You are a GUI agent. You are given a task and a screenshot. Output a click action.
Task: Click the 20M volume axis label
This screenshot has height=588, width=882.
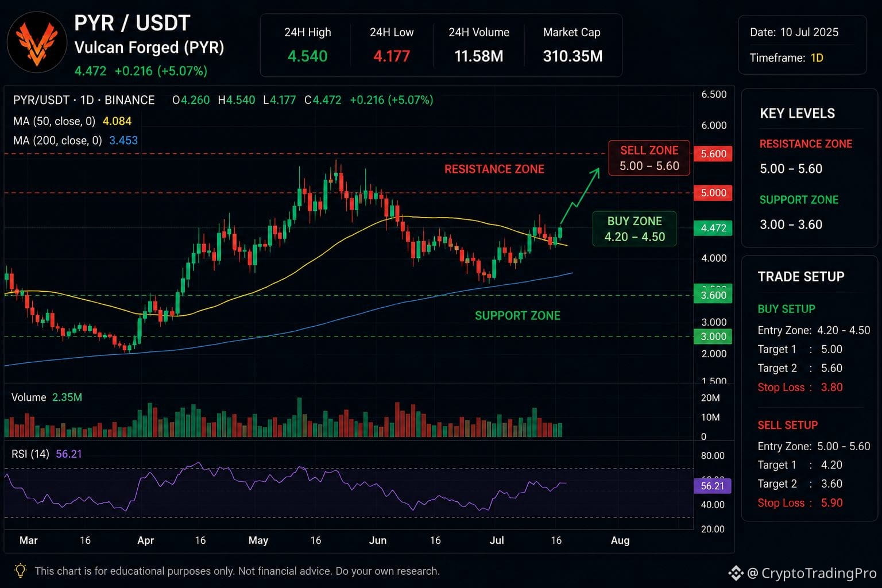point(710,398)
